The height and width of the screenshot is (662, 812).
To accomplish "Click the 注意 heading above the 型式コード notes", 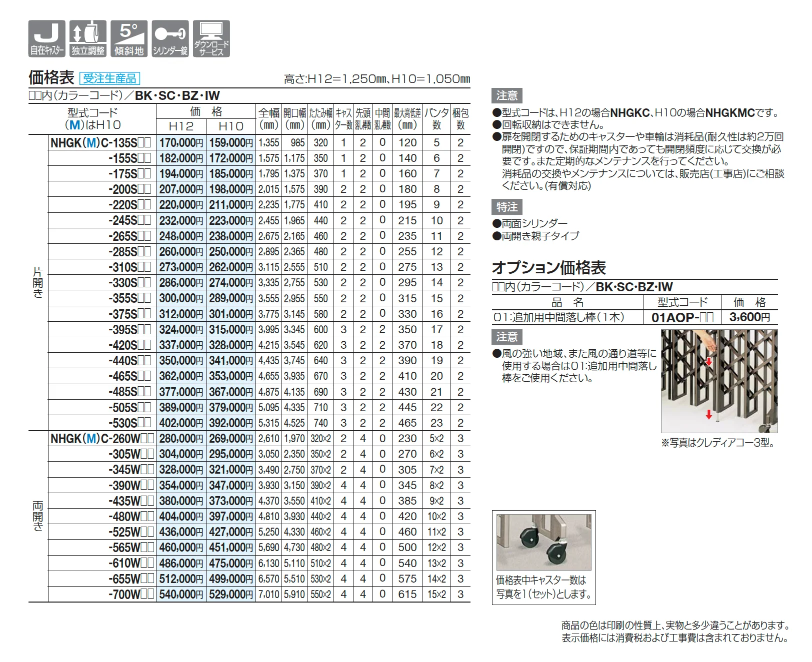I will click(507, 95).
